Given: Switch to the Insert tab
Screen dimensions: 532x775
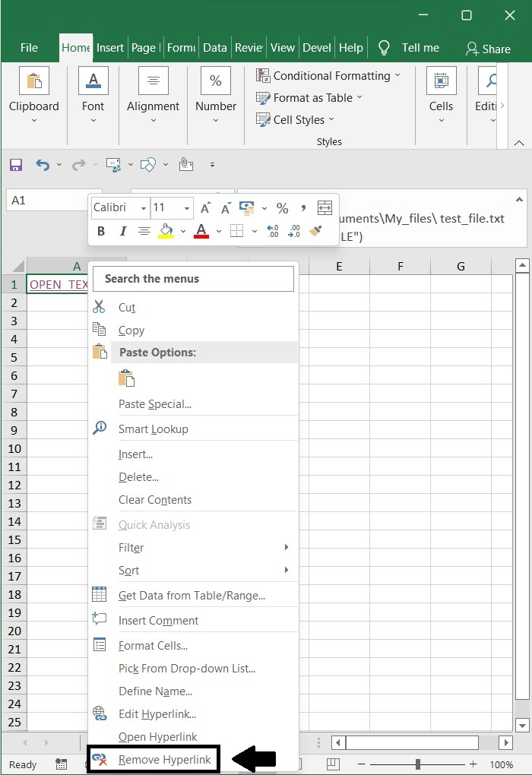Looking at the screenshot, I should [109, 48].
